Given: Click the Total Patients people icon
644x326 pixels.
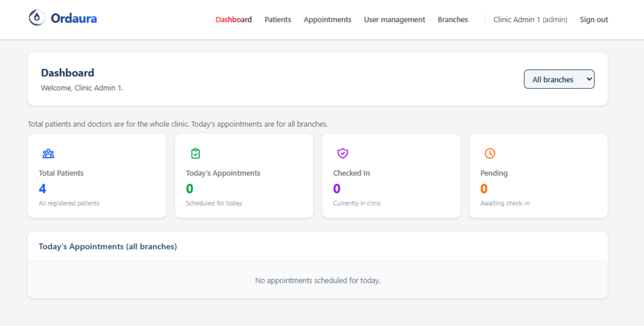Looking at the screenshot, I should [48, 154].
